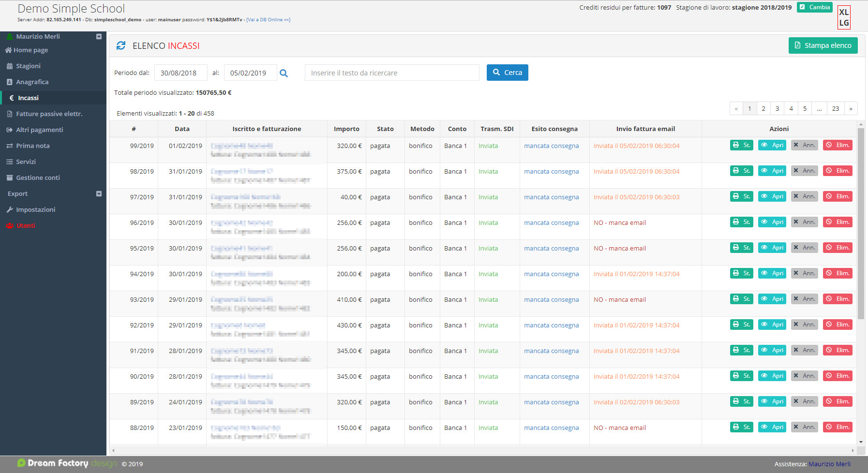Viewport: 868px width, 473px height.
Task: Go to page 3 of results
Action: coord(777,108)
